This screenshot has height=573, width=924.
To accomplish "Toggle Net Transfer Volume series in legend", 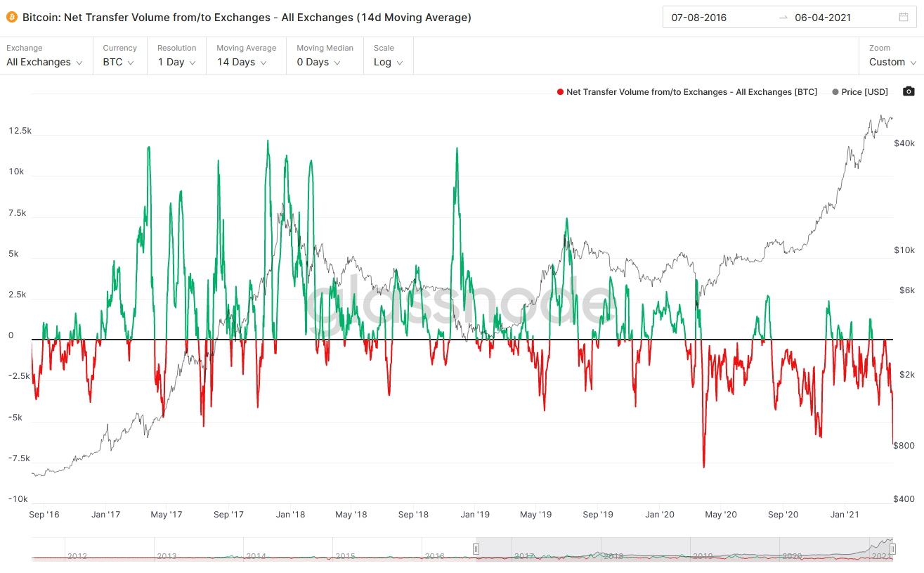I will pos(691,92).
